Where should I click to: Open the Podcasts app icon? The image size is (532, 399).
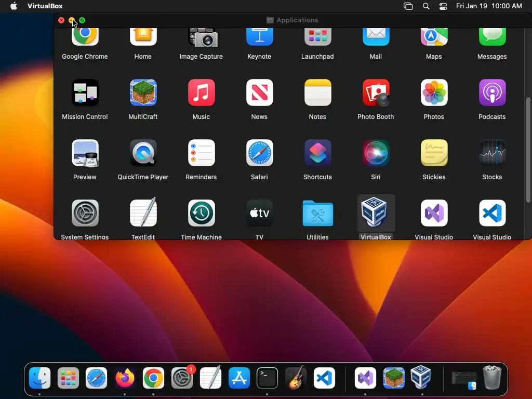pos(492,92)
